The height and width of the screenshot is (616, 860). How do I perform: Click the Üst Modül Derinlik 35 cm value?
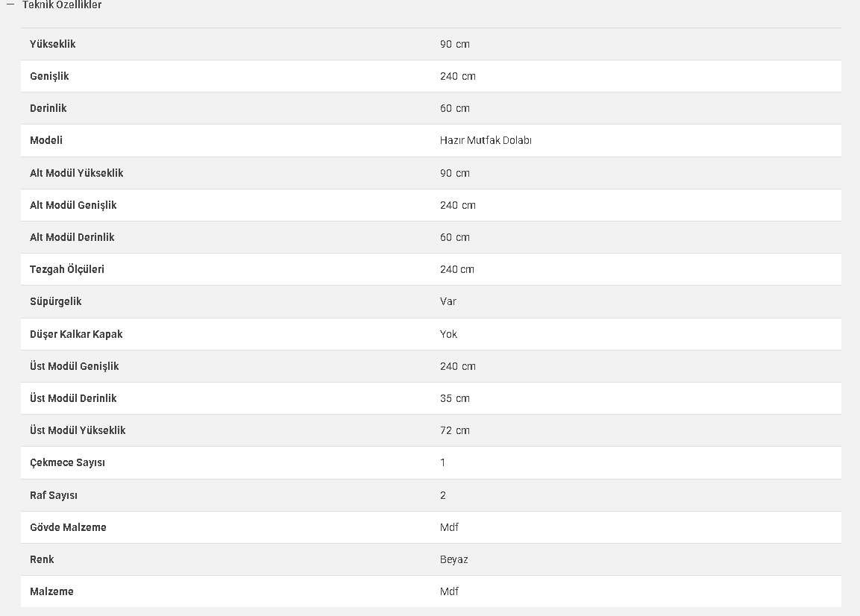pos(455,398)
